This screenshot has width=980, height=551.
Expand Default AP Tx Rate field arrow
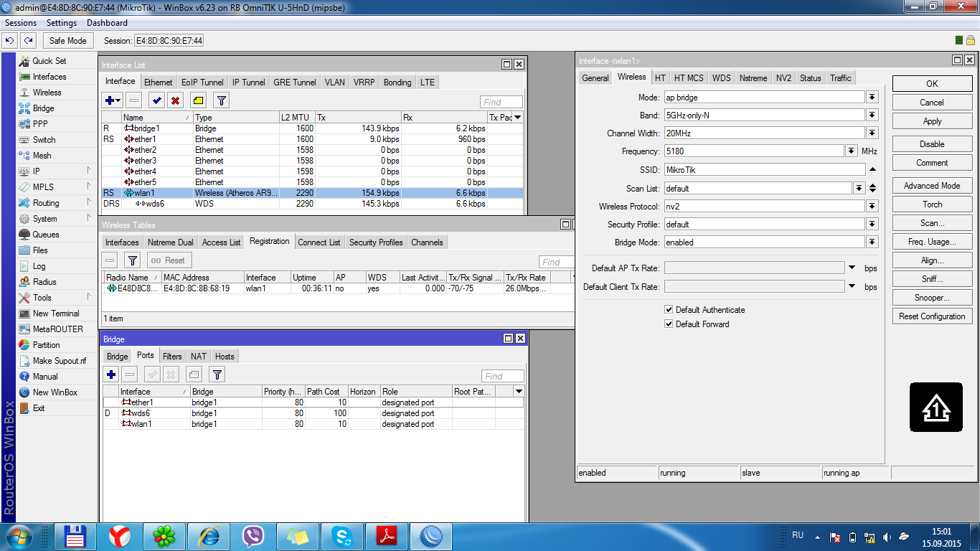(x=852, y=268)
